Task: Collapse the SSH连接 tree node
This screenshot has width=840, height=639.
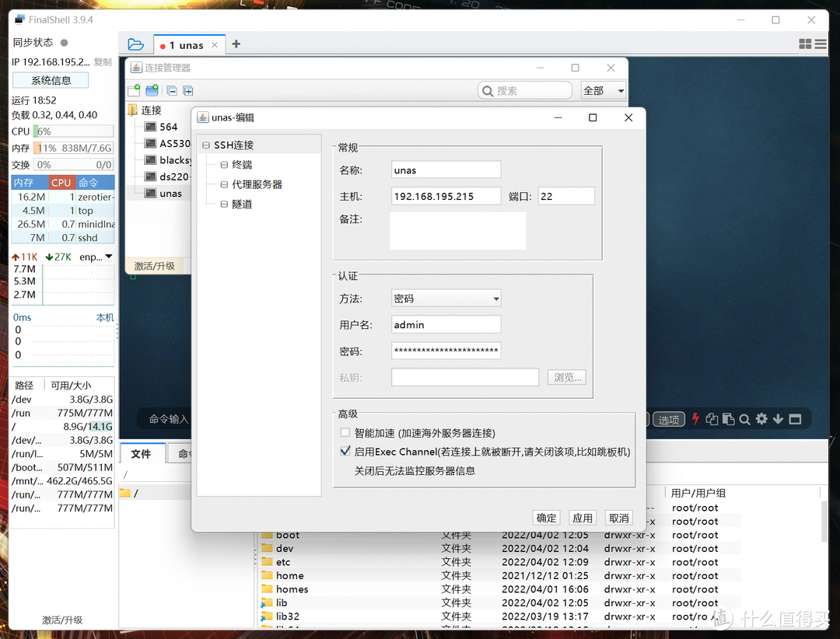Action: pos(206,145)
